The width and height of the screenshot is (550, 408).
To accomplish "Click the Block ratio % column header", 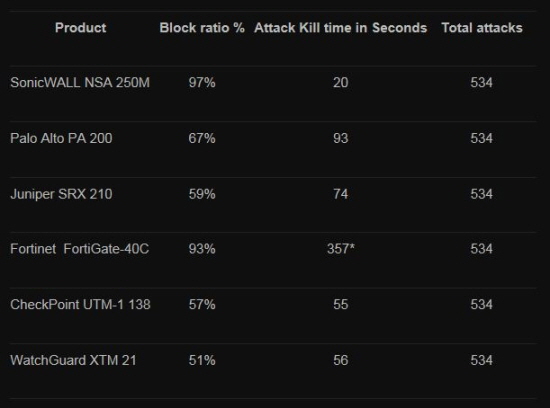I will [202, 28].
